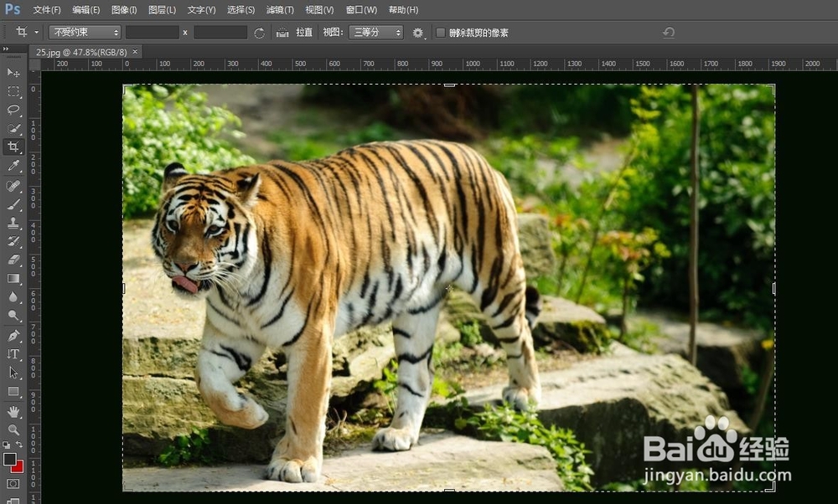Open the 三等分 overlay view dropdown
The image size is (838, 504).
tap(375, 33)
